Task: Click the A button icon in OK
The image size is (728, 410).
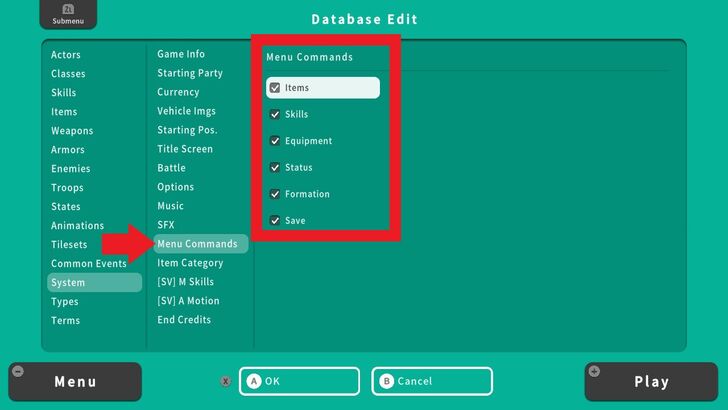Action: click(254, 381)
